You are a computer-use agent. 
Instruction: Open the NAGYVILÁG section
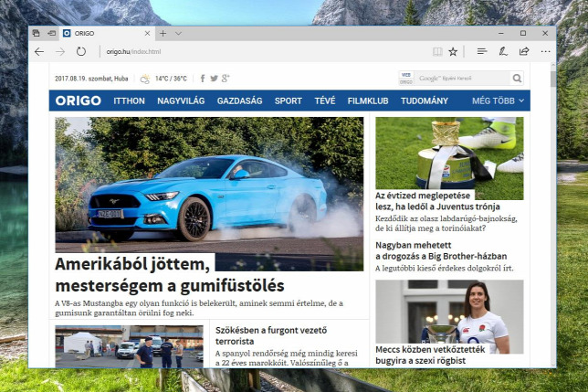point(181,101)
